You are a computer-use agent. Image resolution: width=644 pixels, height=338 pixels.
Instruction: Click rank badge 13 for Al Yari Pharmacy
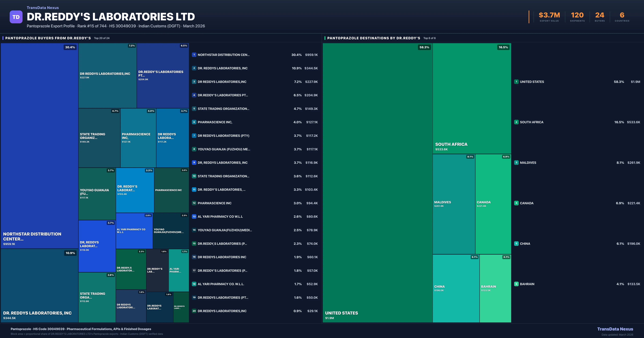(x=194, y=216)
